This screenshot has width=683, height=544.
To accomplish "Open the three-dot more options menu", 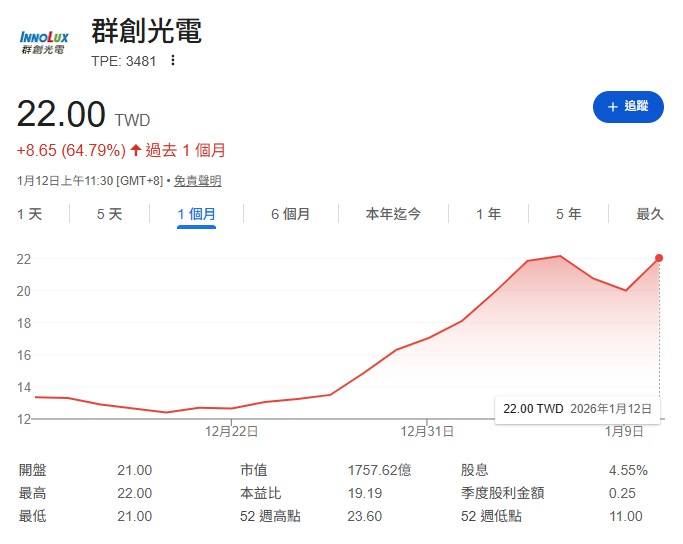I will 173,60.
